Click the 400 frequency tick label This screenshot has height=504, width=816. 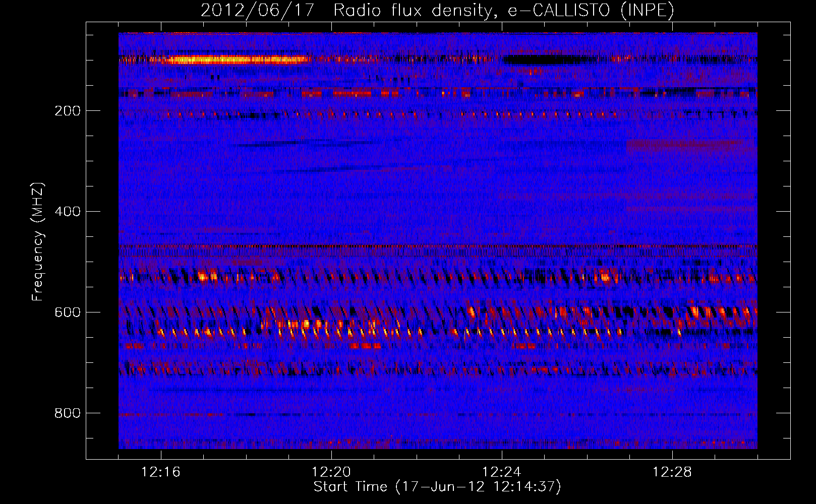tap(68, 212)
